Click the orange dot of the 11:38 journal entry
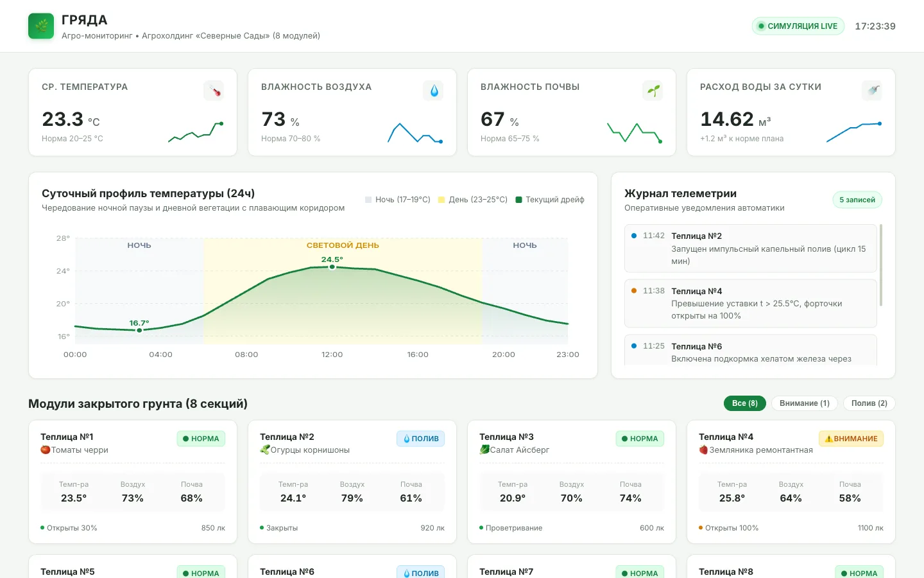This screenshot has height=578, width=924. point(634,291)
